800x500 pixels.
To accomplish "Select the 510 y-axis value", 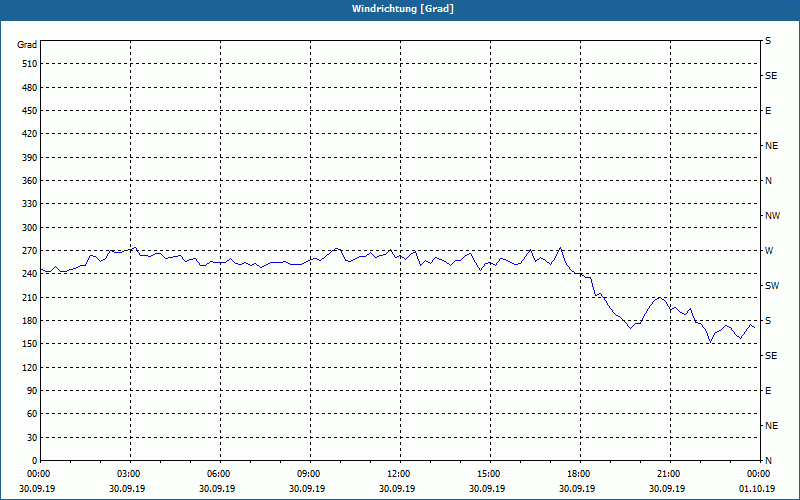I will tap(30, 64).
